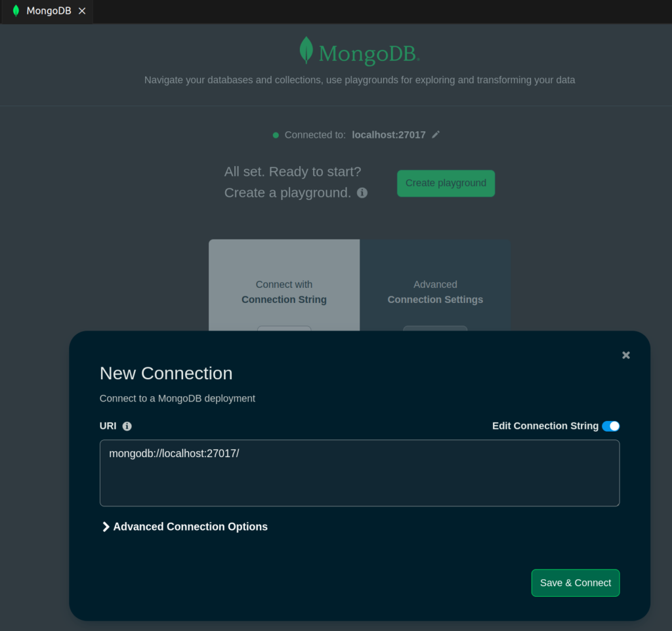Click the Save & Connect button
Viewport: 672px width, 631px height.
[x=575, y=582]
